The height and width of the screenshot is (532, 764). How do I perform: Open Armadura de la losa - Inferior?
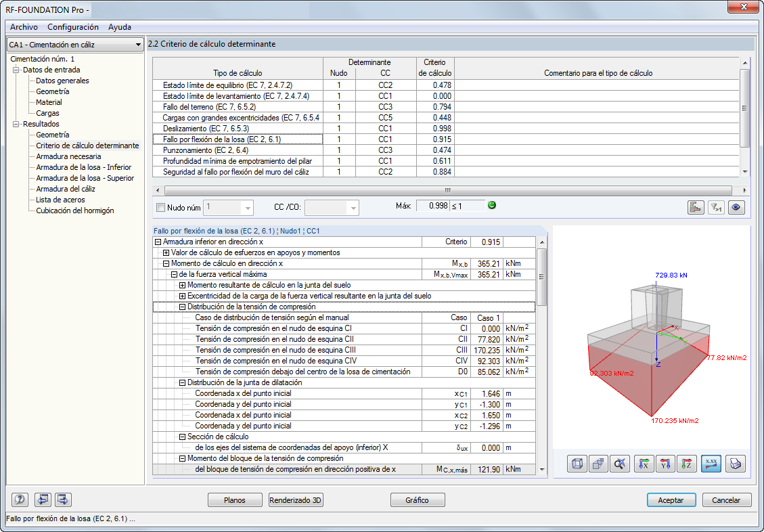[83, 167]
